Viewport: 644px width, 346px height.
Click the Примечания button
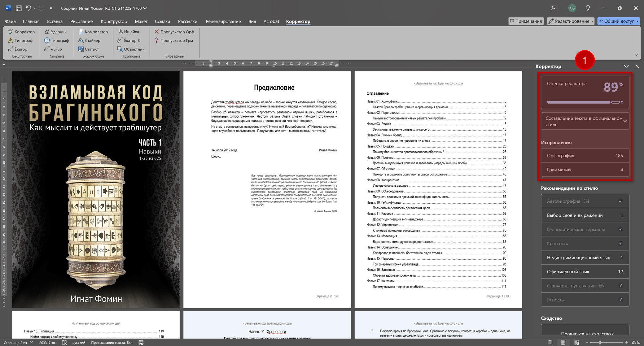tap(526, 21)
